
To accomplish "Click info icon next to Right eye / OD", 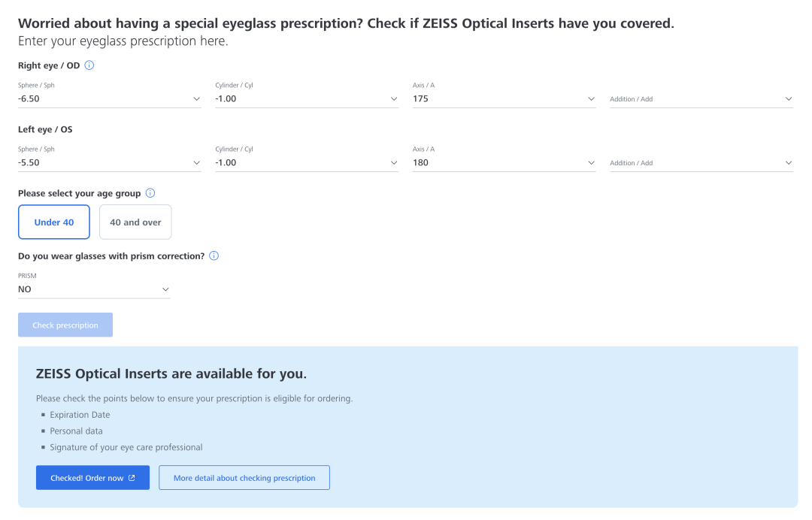I will click(x=89, y=65).
